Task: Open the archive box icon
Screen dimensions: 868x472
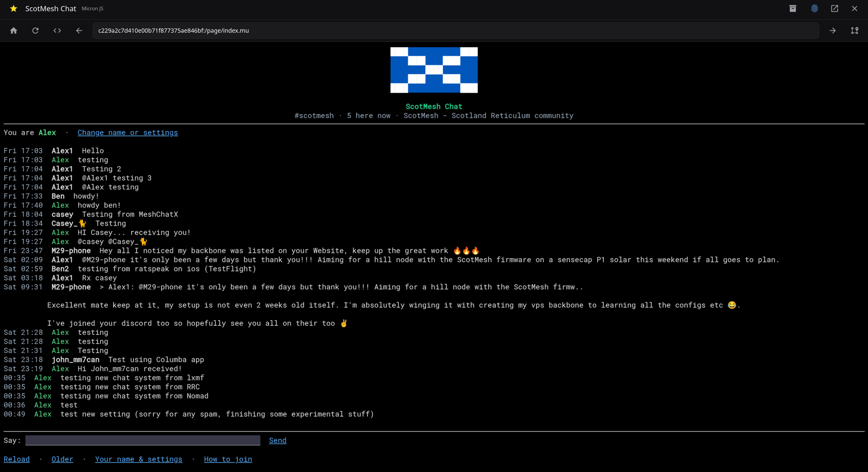Action: pyautogui.click(x=792, y=9)
